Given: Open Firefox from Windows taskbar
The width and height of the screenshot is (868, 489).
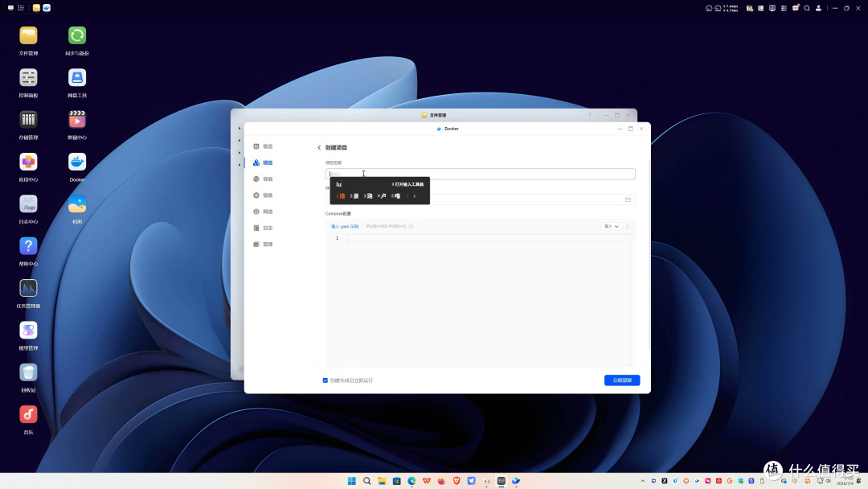Looking at the screenshot, I should coord(442,481).
